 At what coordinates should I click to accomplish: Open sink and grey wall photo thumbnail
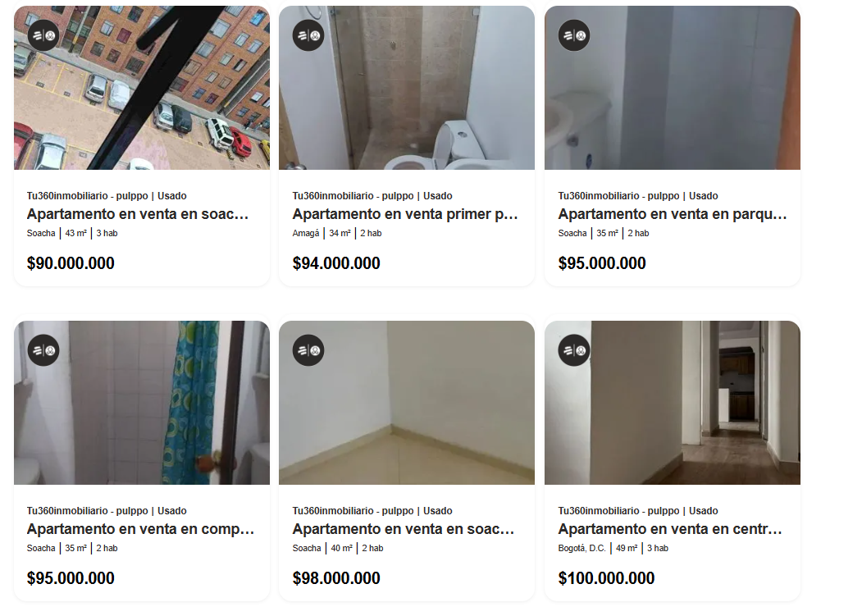pyautogui.click(x=673, y=88)
